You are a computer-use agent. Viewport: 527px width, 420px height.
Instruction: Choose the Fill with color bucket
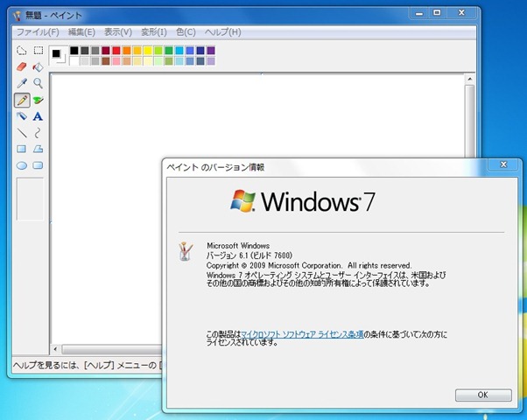(x=38, y=66)
